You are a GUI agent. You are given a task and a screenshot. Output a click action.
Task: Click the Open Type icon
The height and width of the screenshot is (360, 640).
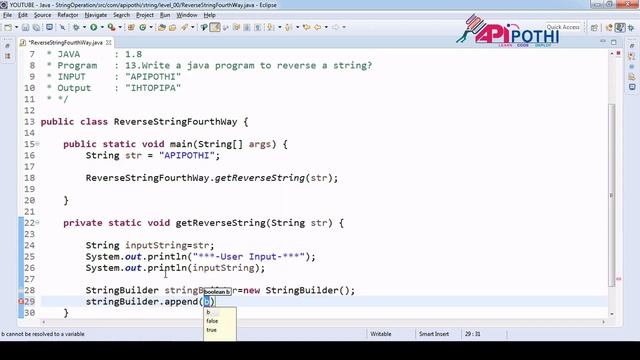click(x=162, y=27)
